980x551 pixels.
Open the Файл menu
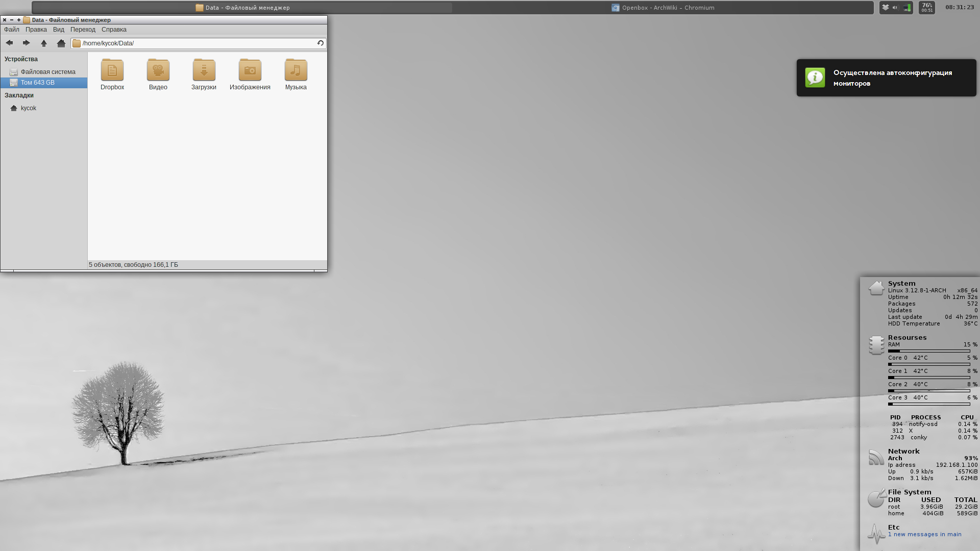coord(12,30)
